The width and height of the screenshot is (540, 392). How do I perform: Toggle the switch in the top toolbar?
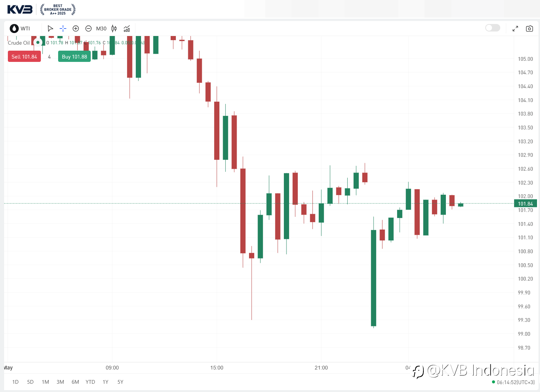pyautogui.click(x=493, y=28)
